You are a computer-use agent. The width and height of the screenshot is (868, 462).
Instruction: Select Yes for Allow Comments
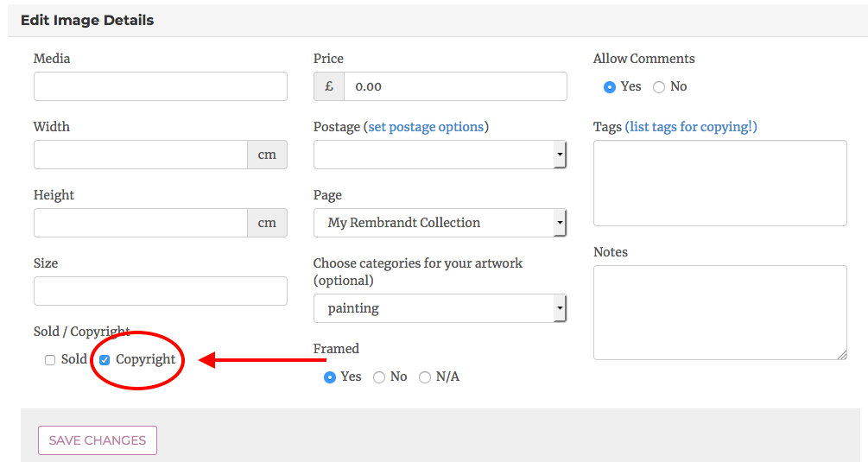coord(610,87)
